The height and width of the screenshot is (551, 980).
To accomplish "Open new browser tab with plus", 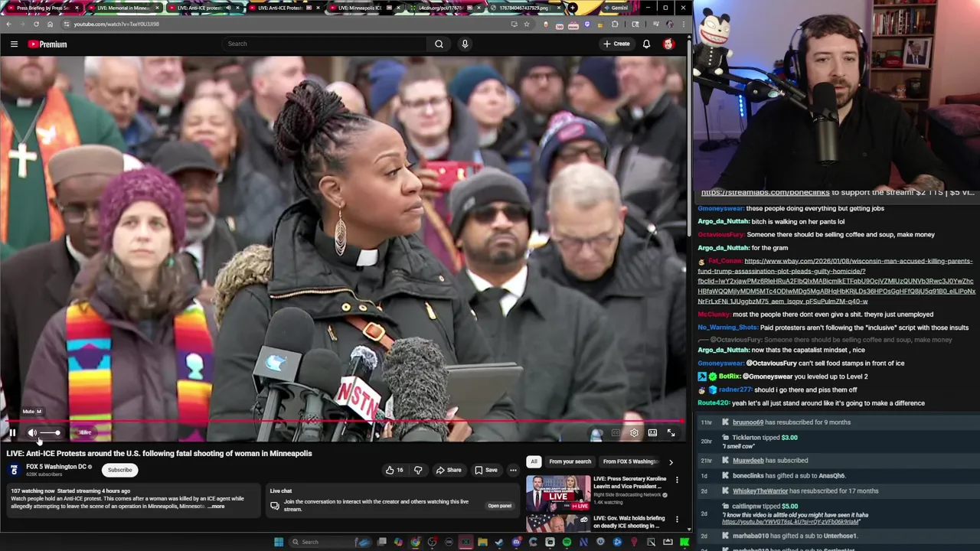I will pos(573,8).
